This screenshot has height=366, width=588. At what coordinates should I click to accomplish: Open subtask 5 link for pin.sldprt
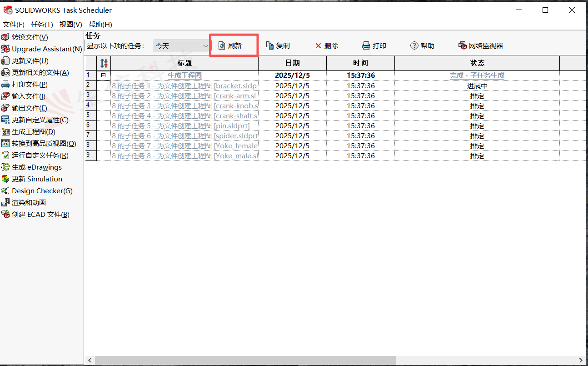coord(181,126)
